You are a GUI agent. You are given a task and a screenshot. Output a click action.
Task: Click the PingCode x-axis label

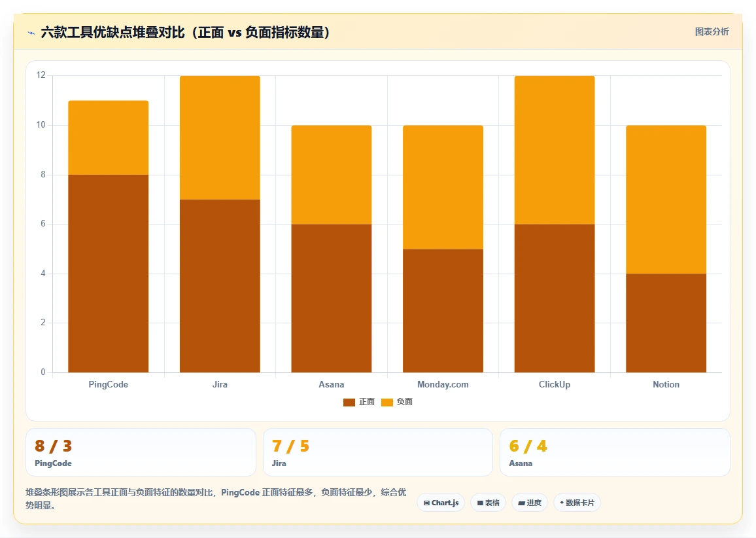point(109,385)
